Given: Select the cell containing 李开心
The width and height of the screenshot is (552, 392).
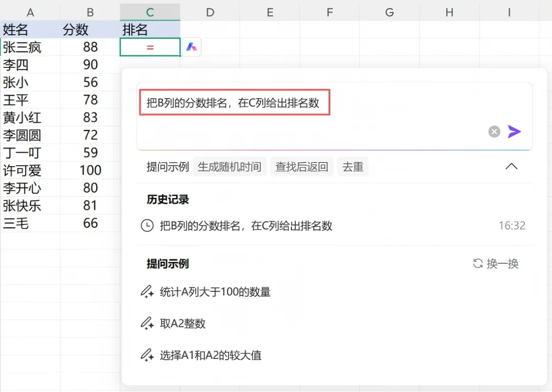Looking at the screenshot, I should [x=30, y=188].
